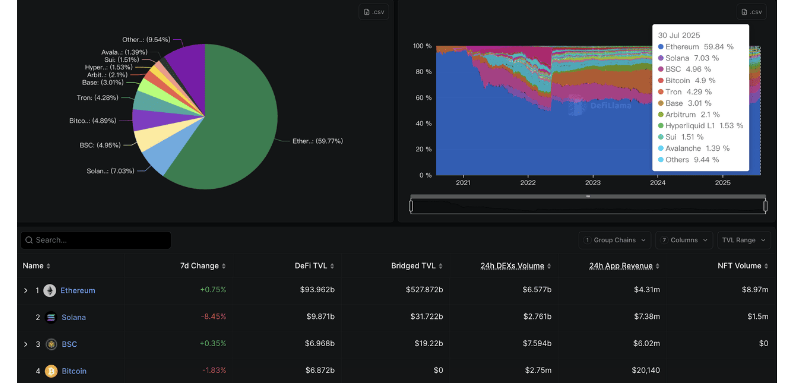This screenshot has height=392, width=802.
Task: Click left handle of chart range slider
Action: pos(411,206)
